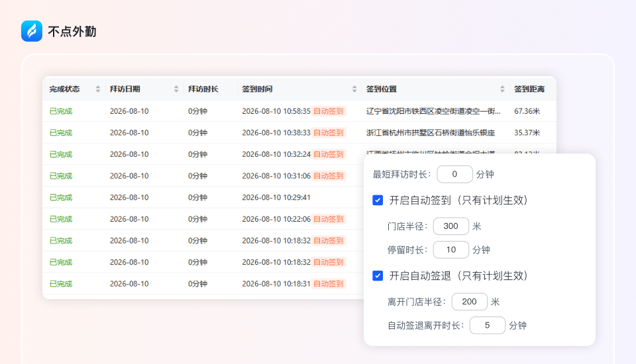Click the 签到时间 column header

click(x=257, y=89)
